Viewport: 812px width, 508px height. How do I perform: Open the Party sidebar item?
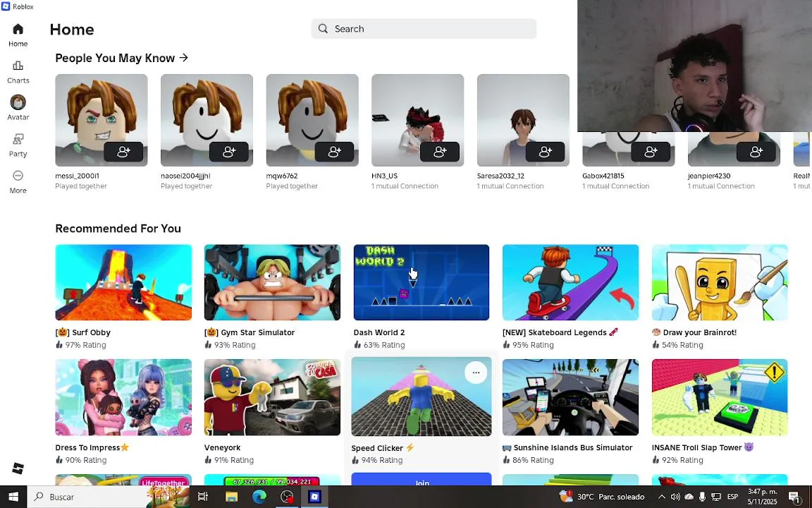click(x=18, y=145)
